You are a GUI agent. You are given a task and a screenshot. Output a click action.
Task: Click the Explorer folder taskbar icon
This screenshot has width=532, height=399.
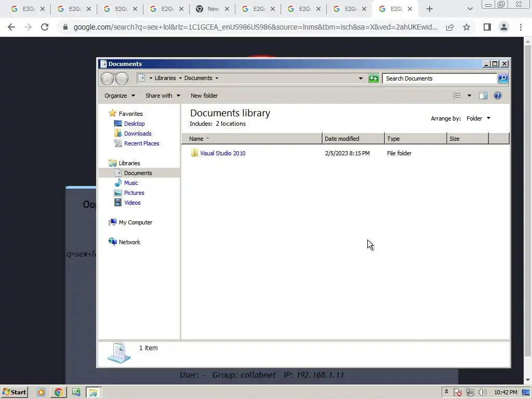[x=93, y=393]
